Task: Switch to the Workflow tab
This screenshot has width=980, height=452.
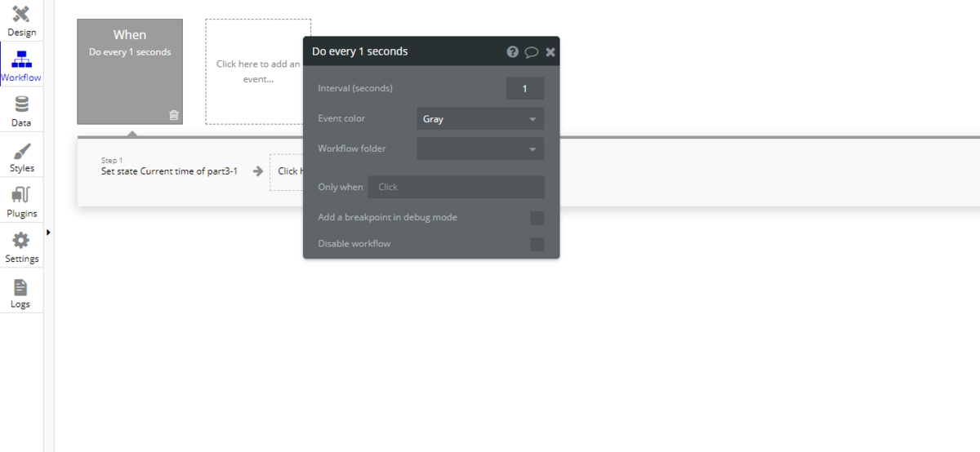Action: [x=21, y=66]
